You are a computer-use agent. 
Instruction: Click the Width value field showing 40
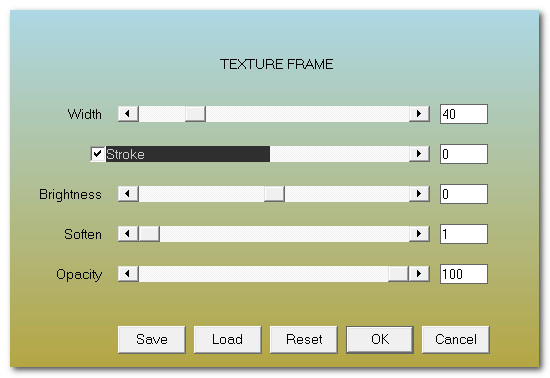[x=464, y=114]
